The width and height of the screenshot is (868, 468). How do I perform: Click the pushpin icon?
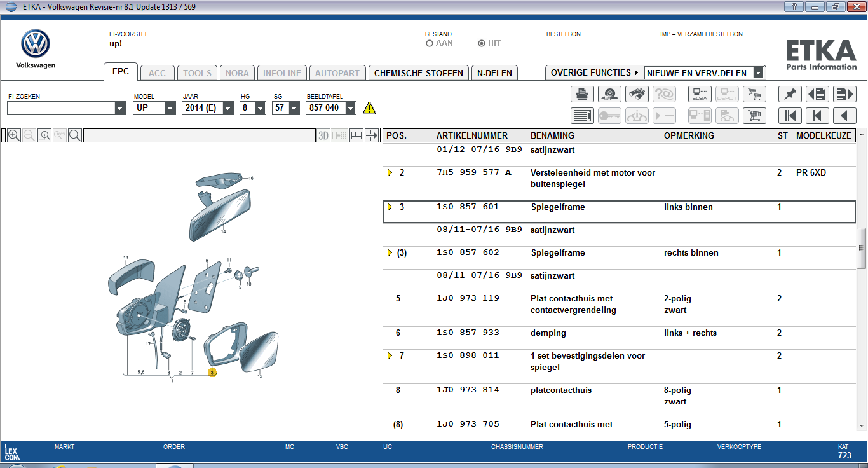pyautogui.click(x=790, y=95)
